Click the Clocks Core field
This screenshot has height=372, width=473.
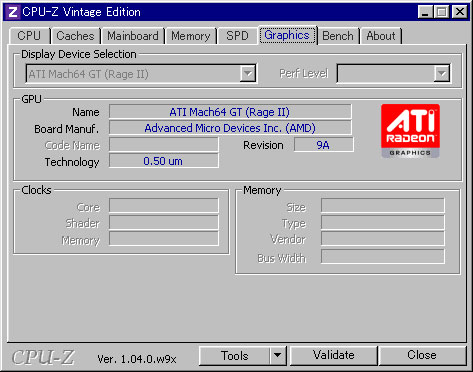pos(164,206)
